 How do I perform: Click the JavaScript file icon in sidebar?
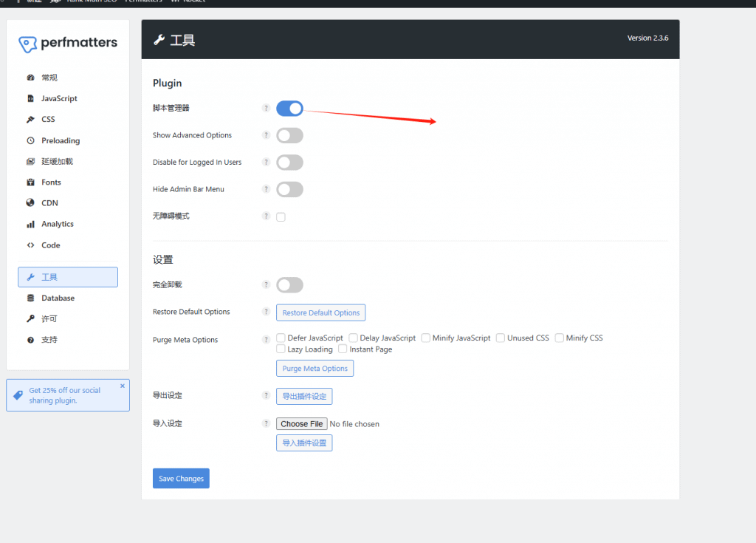(30, 98)
